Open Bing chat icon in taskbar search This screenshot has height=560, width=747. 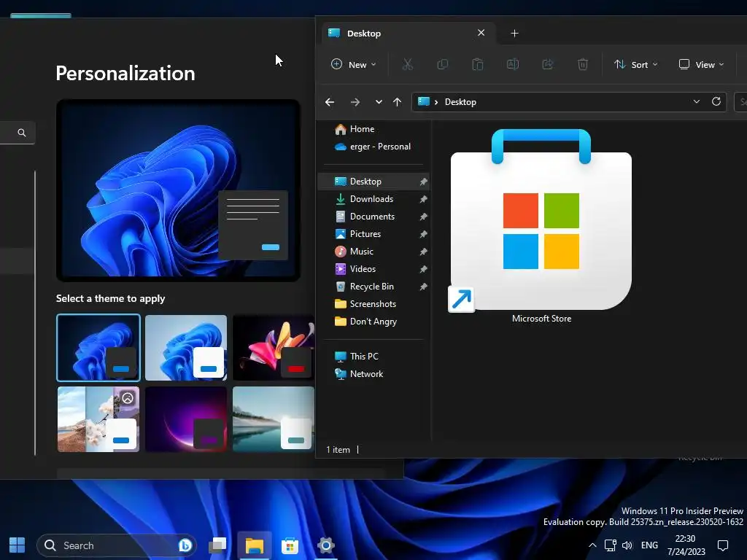coord(185,545)
